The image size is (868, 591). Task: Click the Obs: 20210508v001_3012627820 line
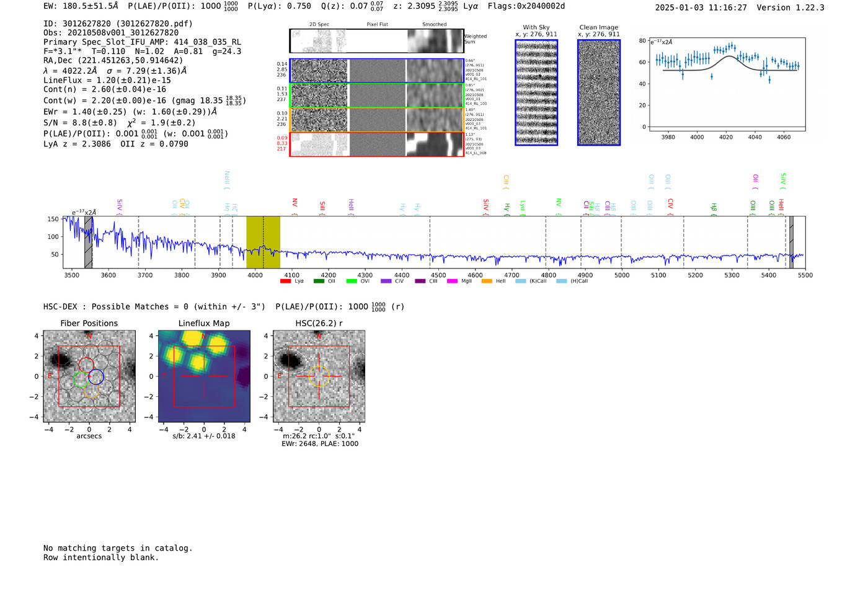point(111,33)
